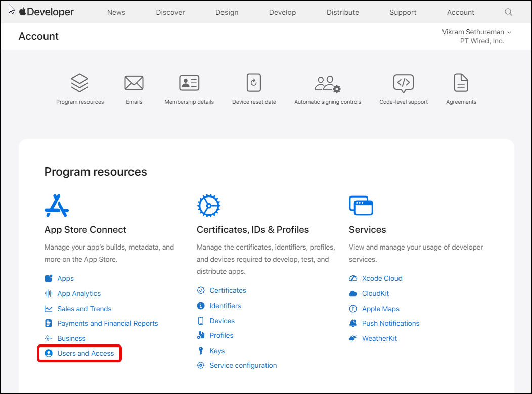The height and width of the screenshot is (394, 532).
Task: Click the Identifiers info icon
Action: click(x=201, y=306)
